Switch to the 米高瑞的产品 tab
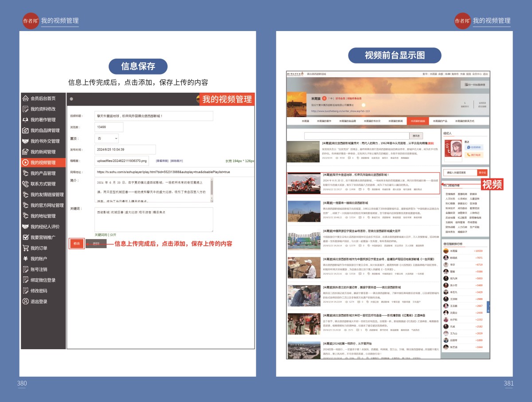Viewport: 532px width, 402px height. pyautogui.click(x=440, y=121)
